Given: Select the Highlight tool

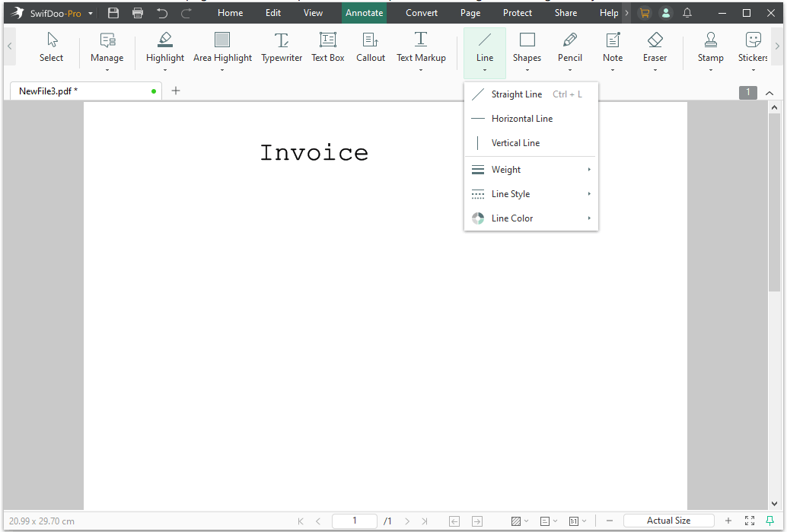Looking at the screenshot, I should coord(165,48).
